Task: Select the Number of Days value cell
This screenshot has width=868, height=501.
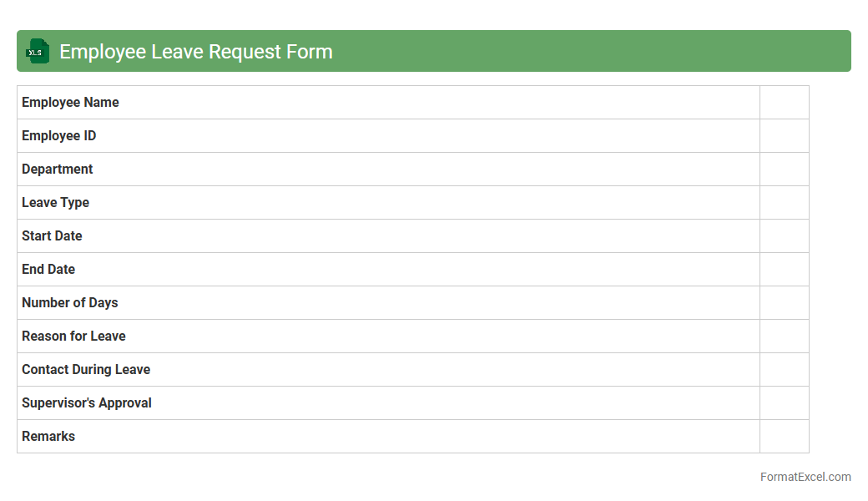Action: pos(784,303)
